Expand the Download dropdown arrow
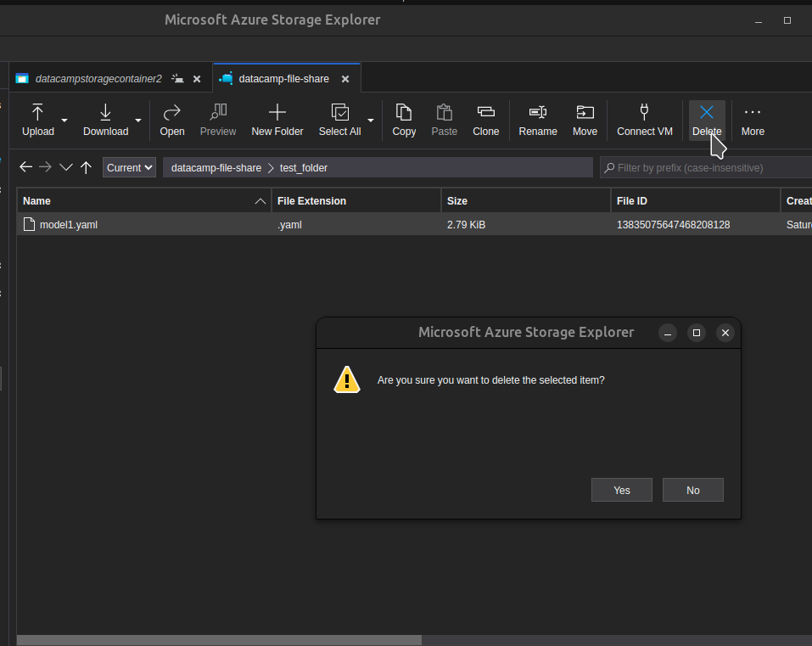Viewport: 812px width, 646px height. (x=138, y=121)
